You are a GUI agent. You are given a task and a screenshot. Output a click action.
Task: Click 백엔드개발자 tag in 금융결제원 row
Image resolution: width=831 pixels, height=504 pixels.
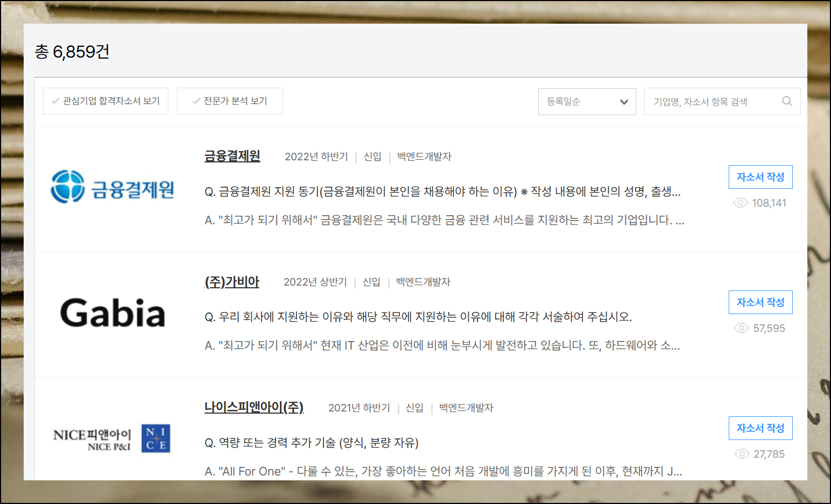click(x=424, y=157)
